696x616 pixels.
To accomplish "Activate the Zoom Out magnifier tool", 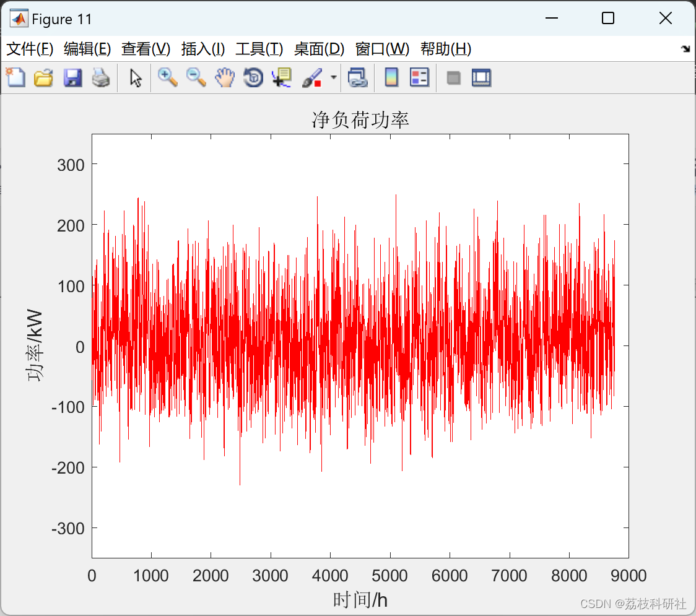I will [x=196, y=77].
